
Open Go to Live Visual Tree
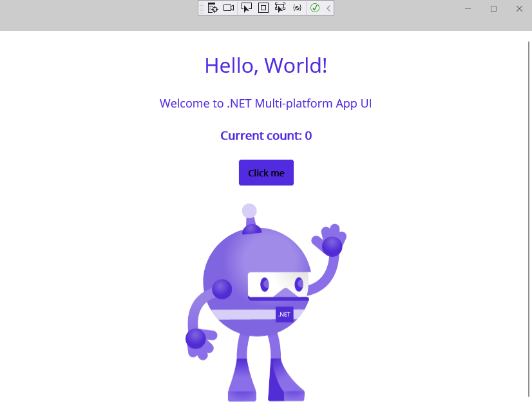click(213, 8)
